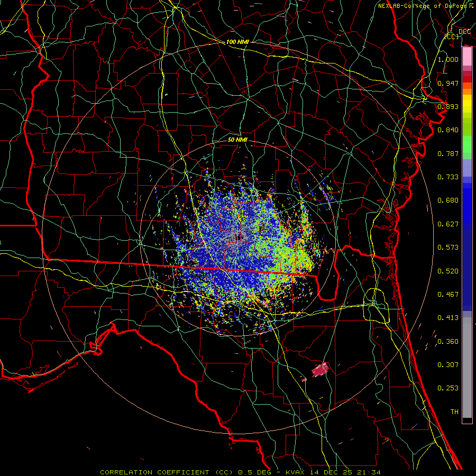Viewport: 476px width, 476px height.
Task: Pick the red segment of the color scale
Action: point(467,79)
